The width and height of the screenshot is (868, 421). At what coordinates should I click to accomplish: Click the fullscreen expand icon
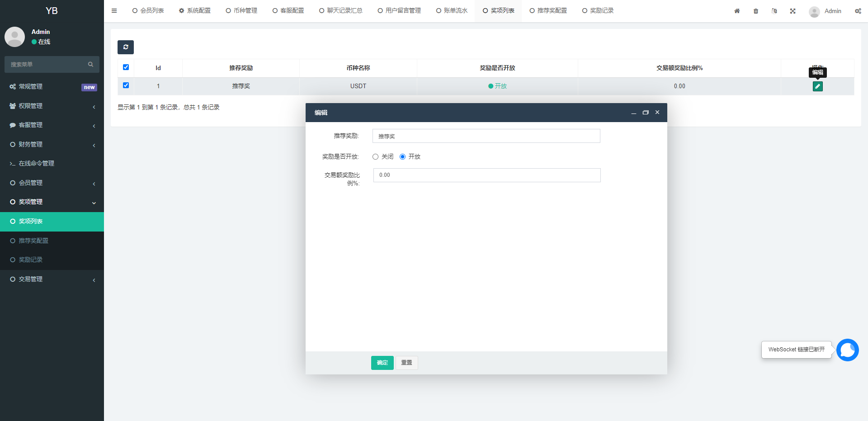793,10
